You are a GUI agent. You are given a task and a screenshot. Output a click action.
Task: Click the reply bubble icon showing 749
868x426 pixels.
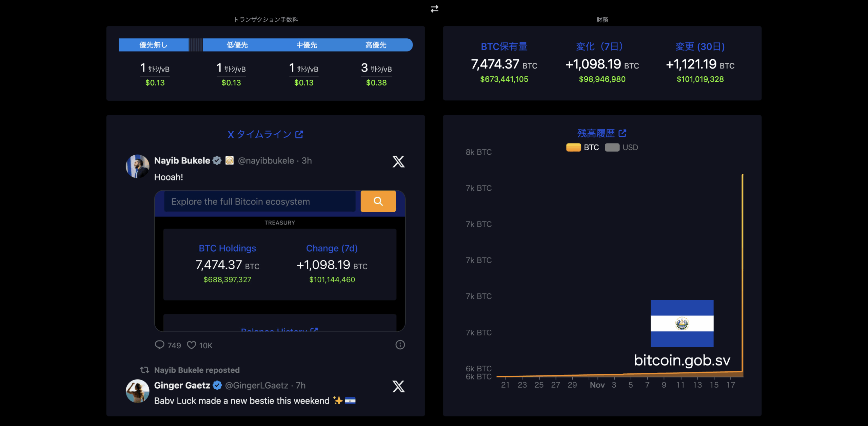click(x=159, y=345)
